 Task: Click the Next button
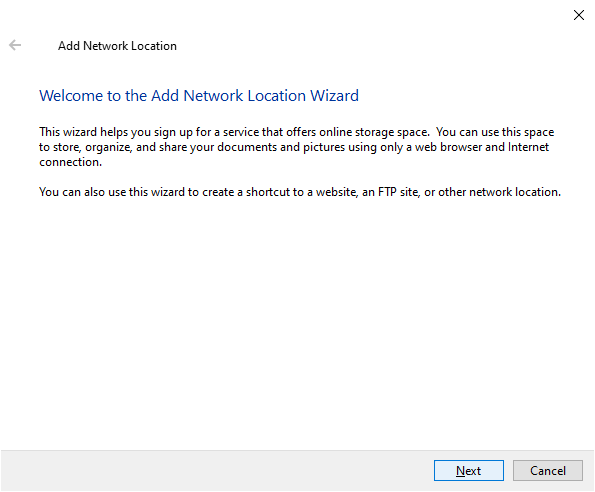[x=469, y=470]
